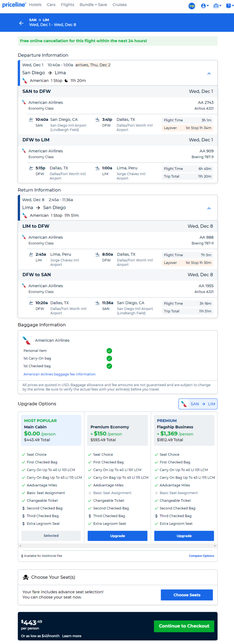Select the SAN → LIM upgrade tab

tap(198, 404)
